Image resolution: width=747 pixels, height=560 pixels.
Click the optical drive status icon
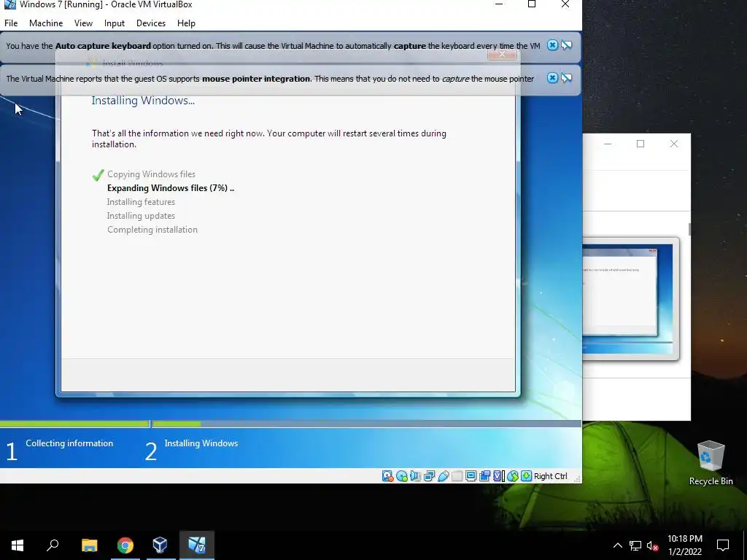(402, 476)
